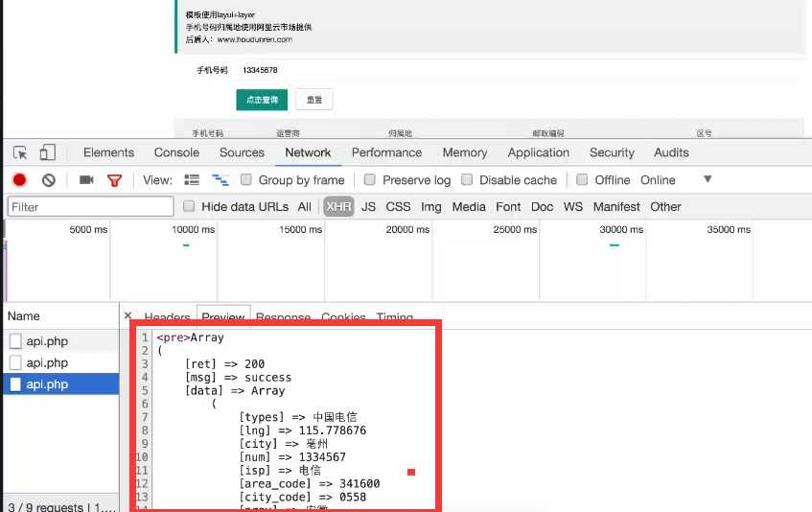Viewport: 812px width, 512px height.
Task: Click the '[city_code] => 0558' line
Action: [x=302, y=497]
